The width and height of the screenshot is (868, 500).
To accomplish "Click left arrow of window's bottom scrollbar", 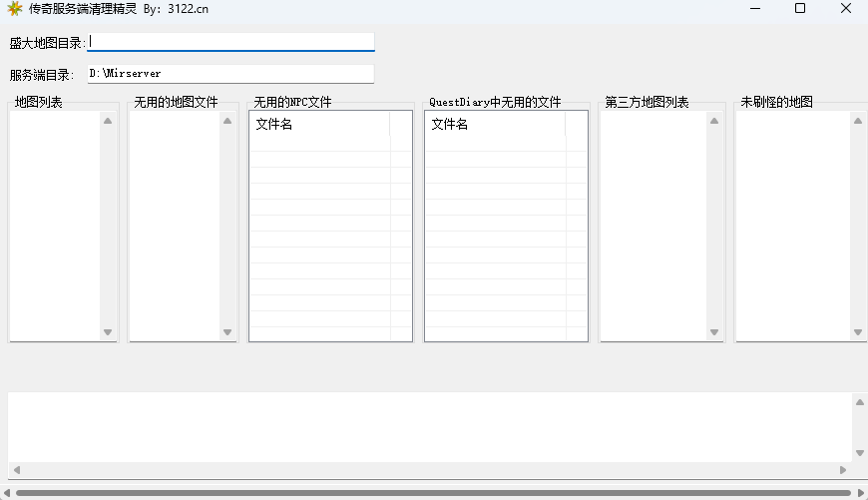I will tap(7, 493).
